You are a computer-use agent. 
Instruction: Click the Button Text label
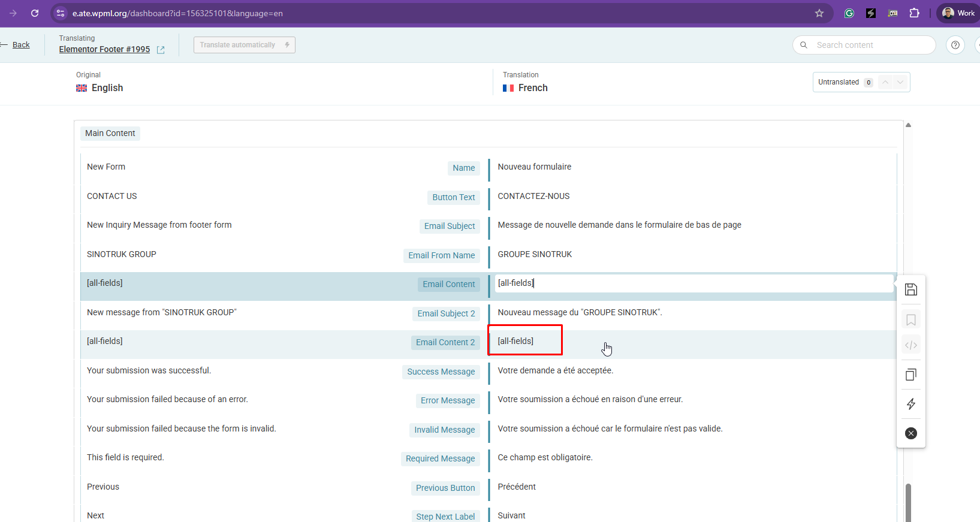click(454, 197)
